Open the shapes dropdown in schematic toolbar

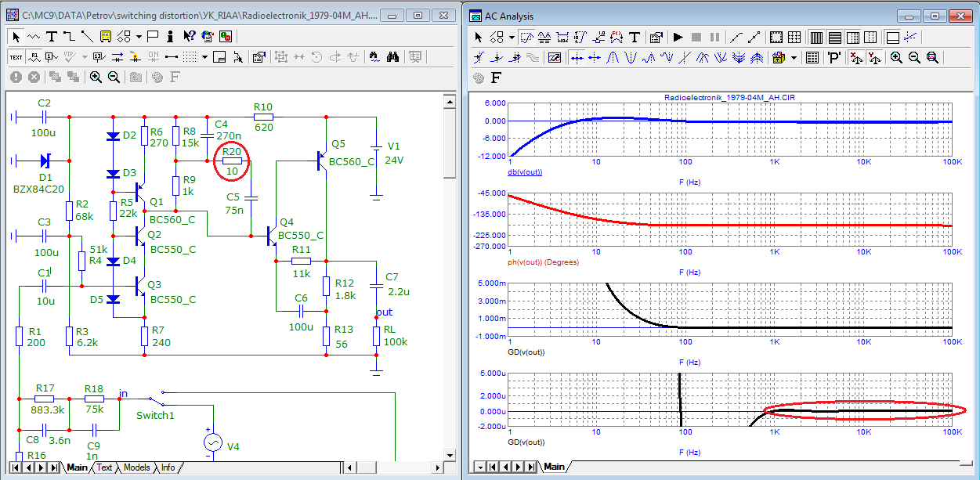(x=139, y=36)
